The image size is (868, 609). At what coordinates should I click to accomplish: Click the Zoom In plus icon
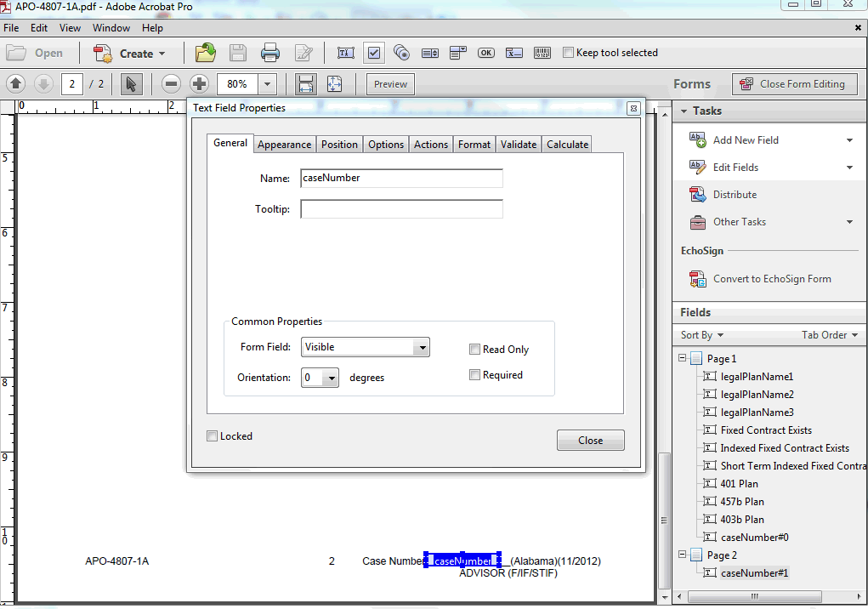click(199, 84)
